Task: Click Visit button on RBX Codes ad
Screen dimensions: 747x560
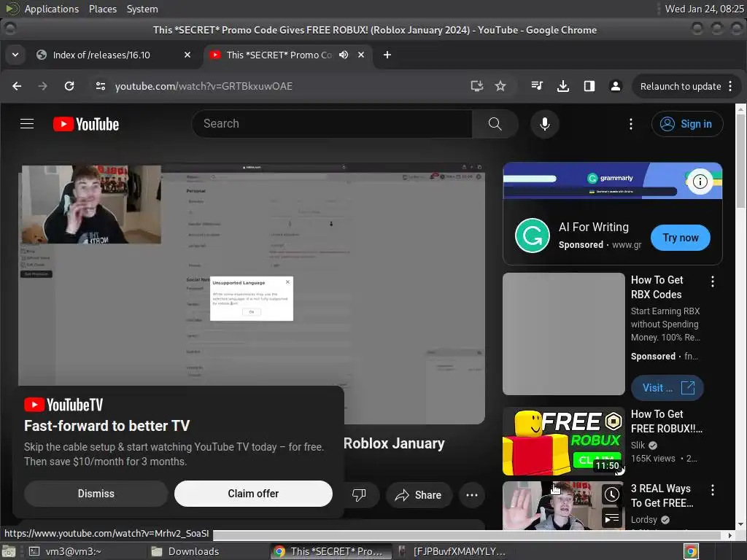Action: 667,388
